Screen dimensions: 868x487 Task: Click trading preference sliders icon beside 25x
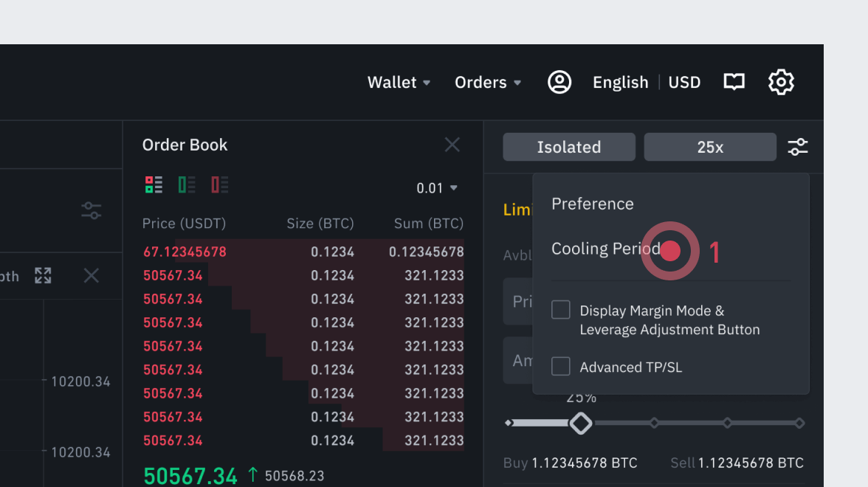[x=798, y=147]
